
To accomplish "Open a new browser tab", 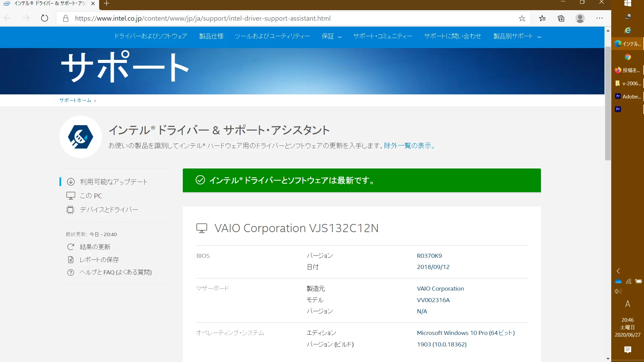I will coord(107,3).
